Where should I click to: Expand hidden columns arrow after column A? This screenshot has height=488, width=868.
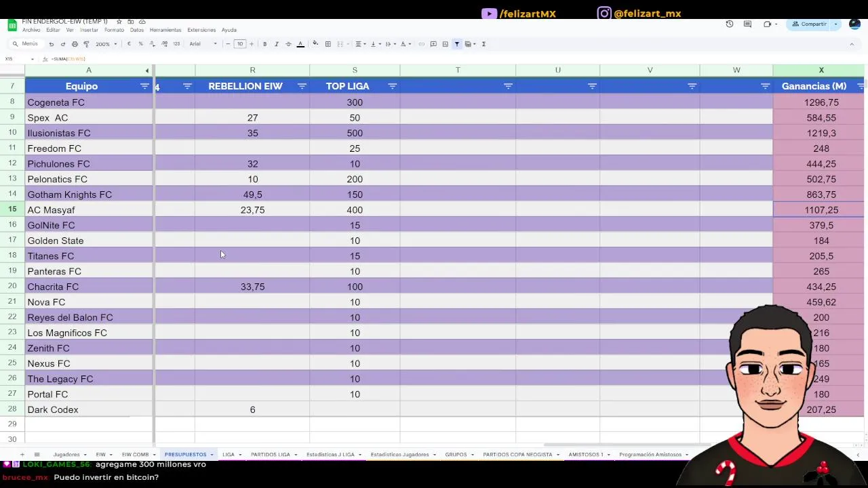(x=147, y=70)
